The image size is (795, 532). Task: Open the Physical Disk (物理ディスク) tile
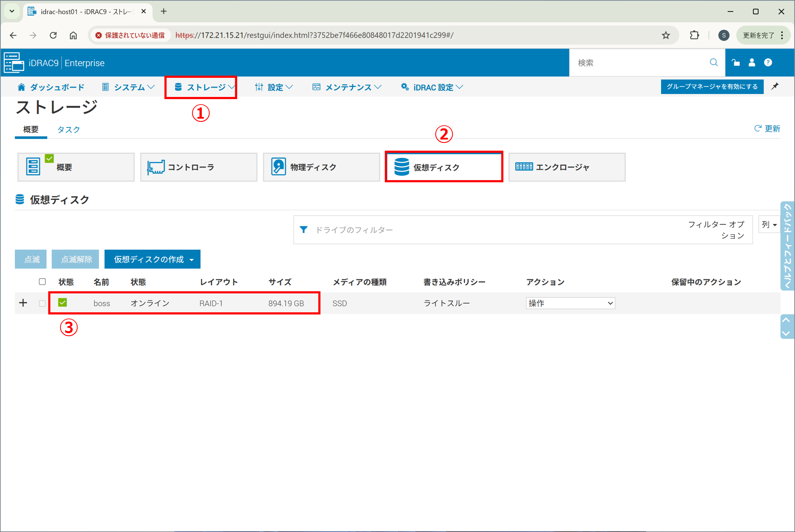[321, 167]
